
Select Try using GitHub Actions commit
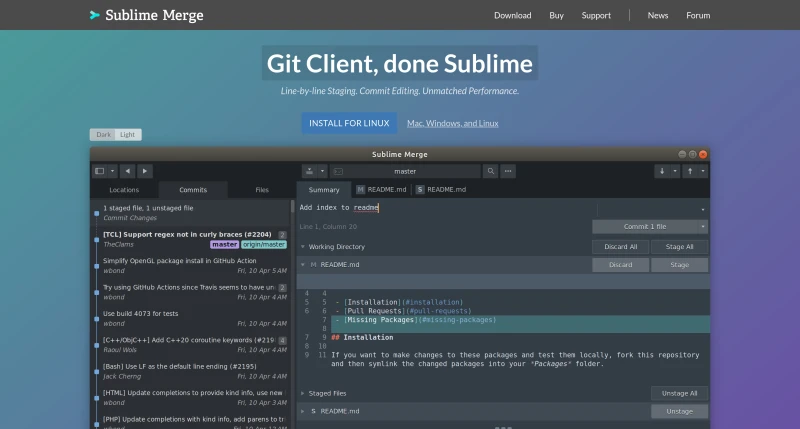(x=191, y=292)
